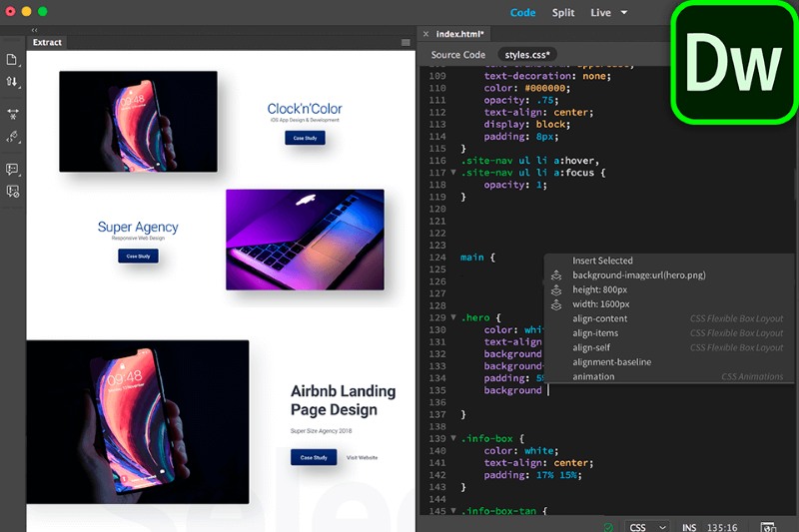Select Airbnb Landing Page Design heading
The image size is (799, 532).
[343, 400]
